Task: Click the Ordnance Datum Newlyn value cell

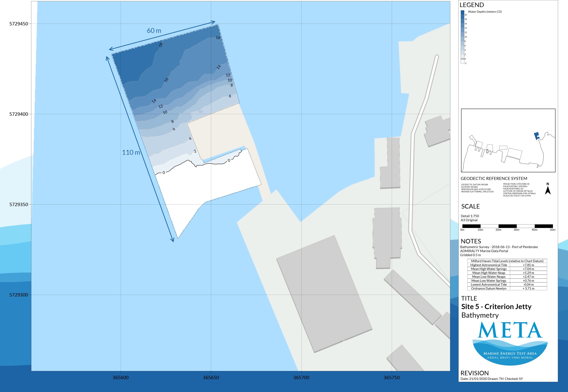Action: tap(528, 288)
